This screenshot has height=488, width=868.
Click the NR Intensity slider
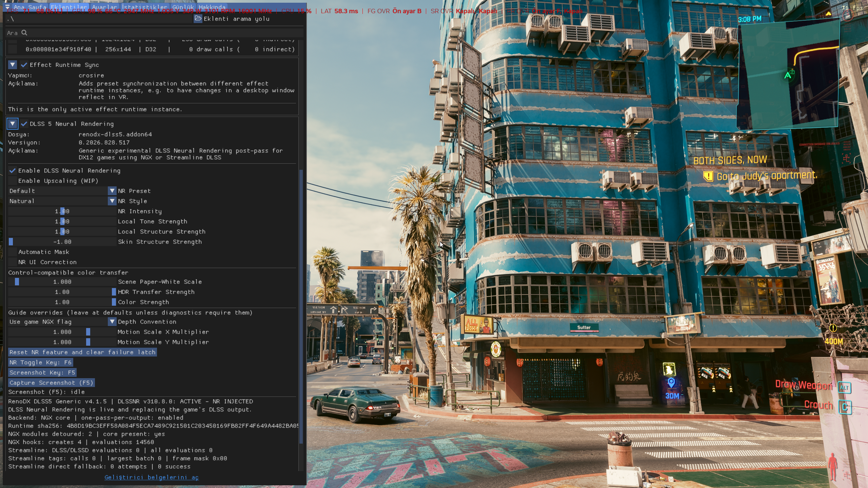coord(62,211)
